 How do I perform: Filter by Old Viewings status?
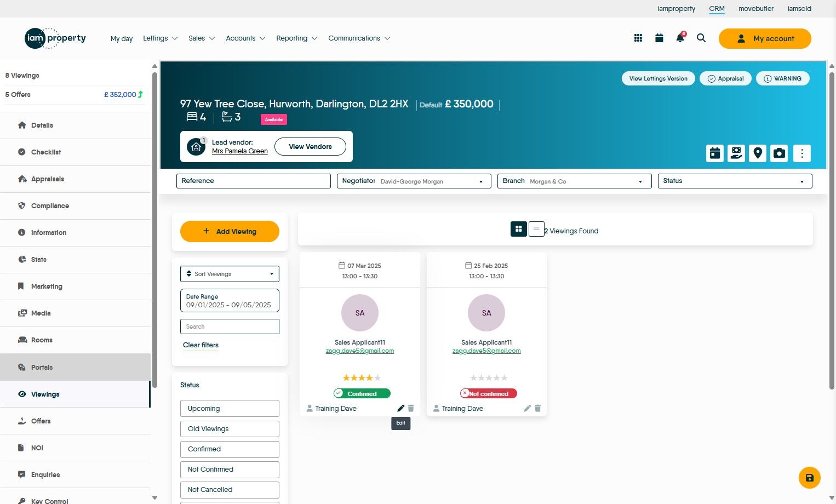[x=230, y=429]
